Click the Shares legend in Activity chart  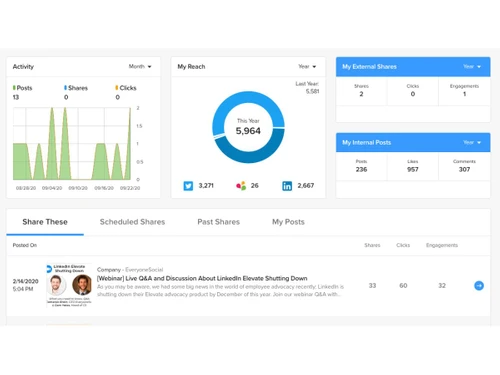(76, 88)
